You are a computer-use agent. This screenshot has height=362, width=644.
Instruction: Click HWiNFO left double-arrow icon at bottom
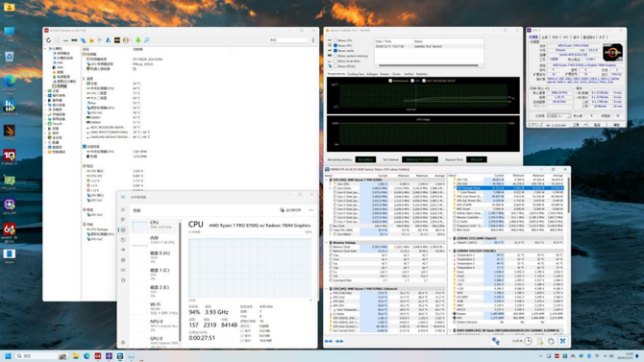coord(329,341)
